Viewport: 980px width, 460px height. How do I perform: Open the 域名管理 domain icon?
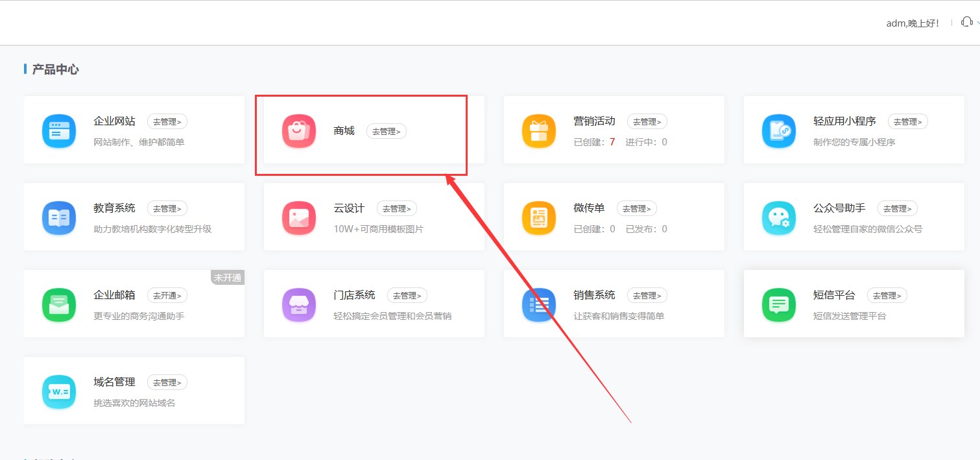[x=59, y=390]
